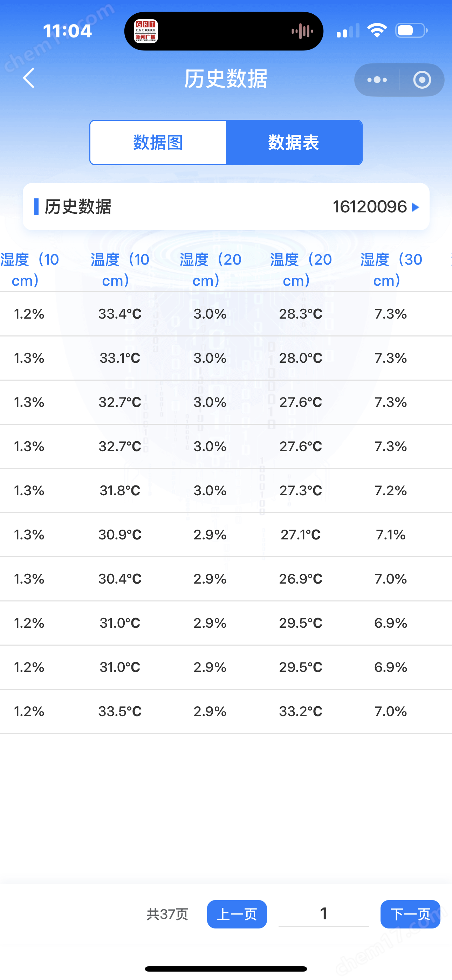Tap the audio waveform indicator icon
452x980 pixels.
click(302, 31)
